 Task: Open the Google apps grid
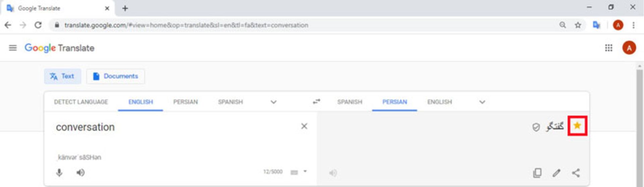608,48
